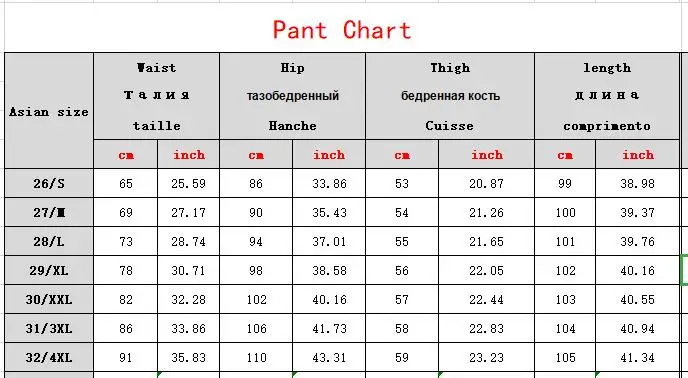Click the waist cm cell 78
Image resolution: width=688 pixels, height=378 pixels.
click(126, 270)
